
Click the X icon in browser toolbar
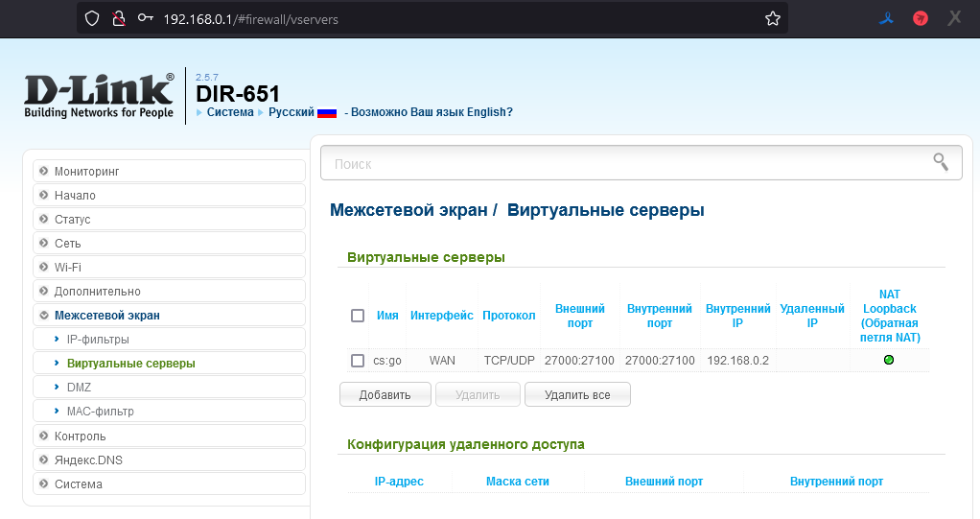point(954,18)
